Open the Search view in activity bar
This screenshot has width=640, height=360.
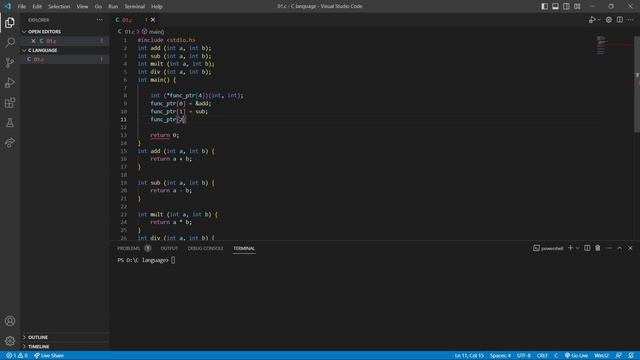tap(10, 42)
